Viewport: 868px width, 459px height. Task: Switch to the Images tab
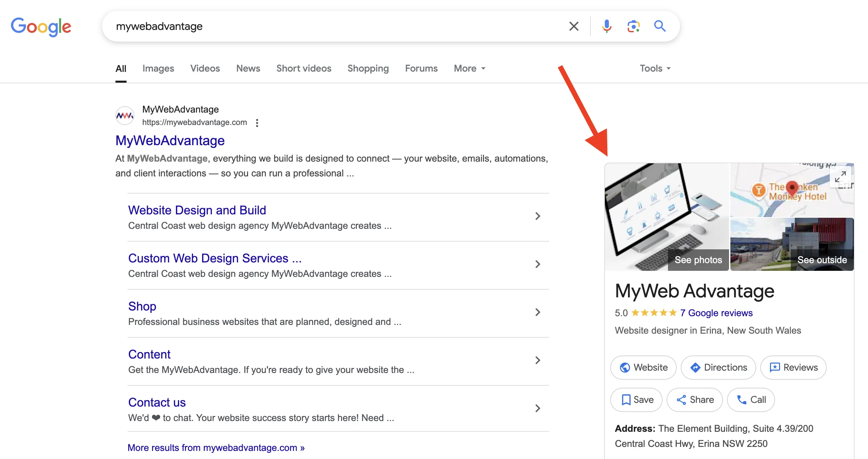click(158, 69)
